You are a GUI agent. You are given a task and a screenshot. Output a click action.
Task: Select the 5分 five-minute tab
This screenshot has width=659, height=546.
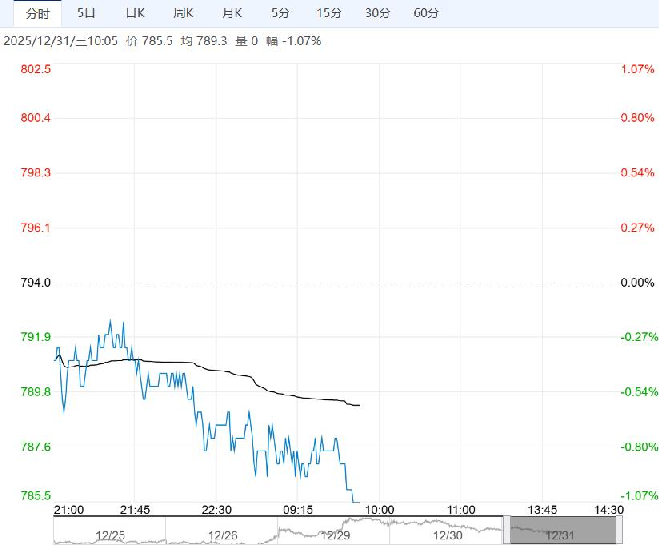[280, 13]
